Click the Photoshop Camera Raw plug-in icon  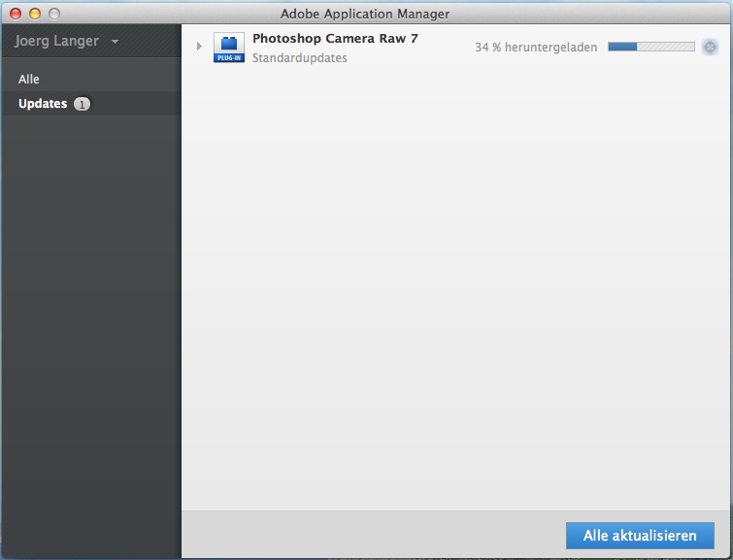pyautogui.click(x=229, y=48)
